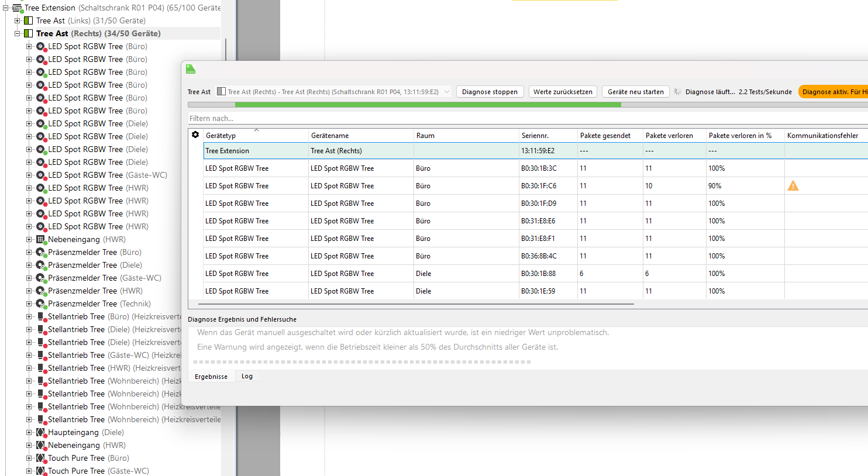Click the Stellantrieb Tree (Gäste-WC) actuator icon
Screen dimensions: 868x476
point(40,355)
